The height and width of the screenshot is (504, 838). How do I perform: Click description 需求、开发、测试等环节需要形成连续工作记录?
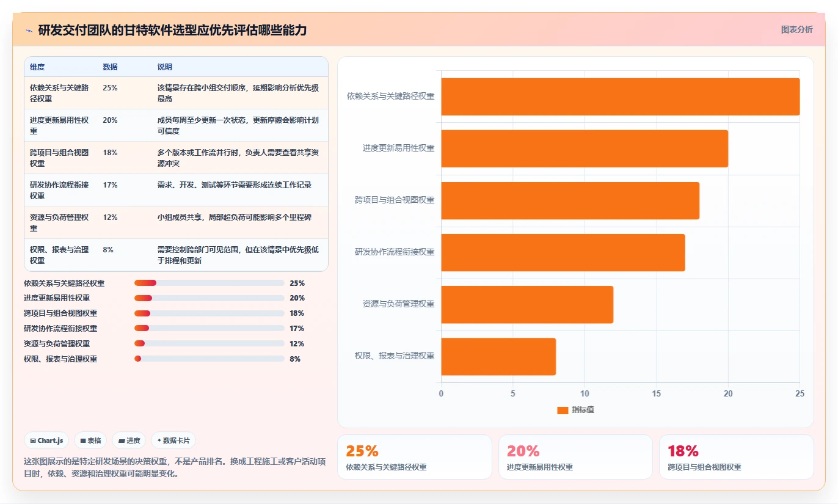235,185
